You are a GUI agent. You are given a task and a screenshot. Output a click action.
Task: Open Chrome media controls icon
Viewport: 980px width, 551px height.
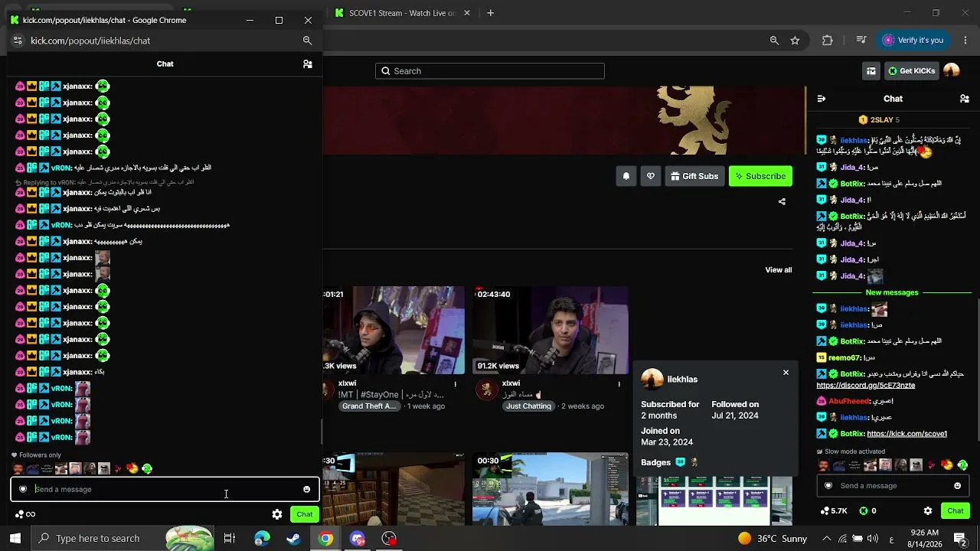[x=861, y=41]
